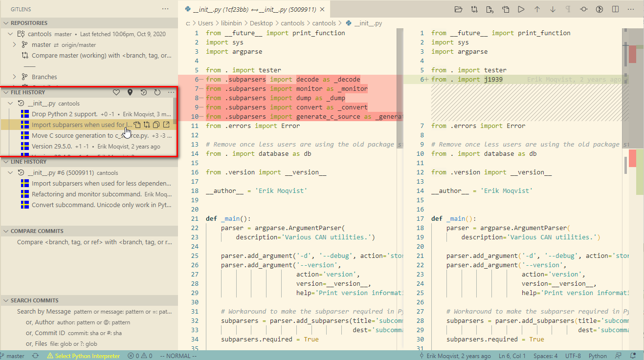Click Search by Message option

click(x=89, y=312)
